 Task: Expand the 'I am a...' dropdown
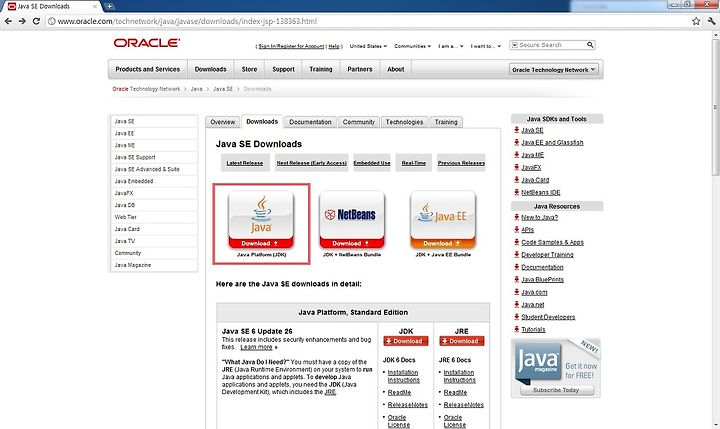click(450, 46)
